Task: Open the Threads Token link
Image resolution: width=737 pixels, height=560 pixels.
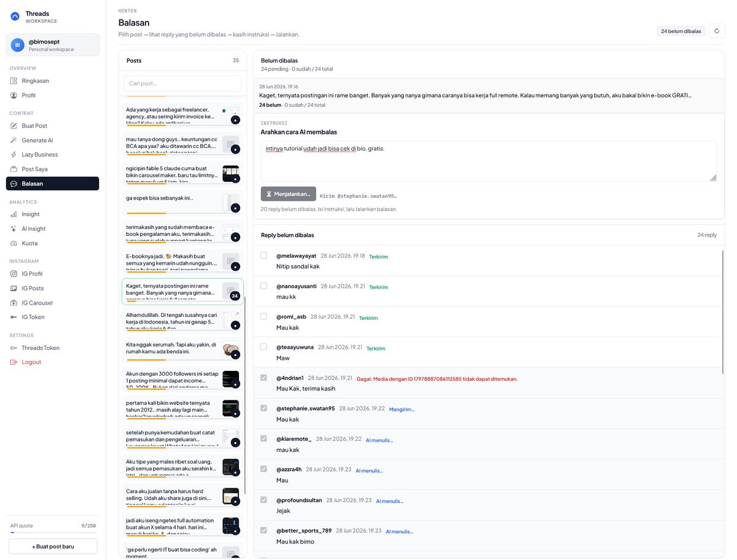Action: tap(52, 348)
